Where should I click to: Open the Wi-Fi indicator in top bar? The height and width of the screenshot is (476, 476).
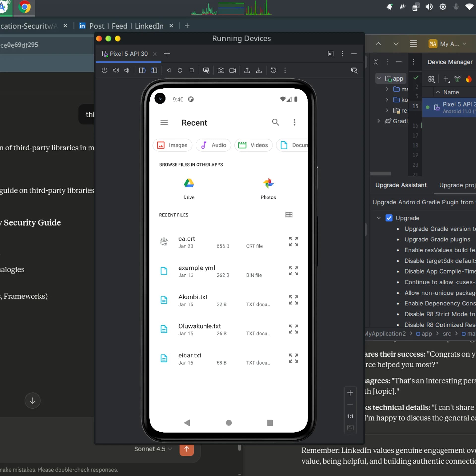[x=469, y=7]
